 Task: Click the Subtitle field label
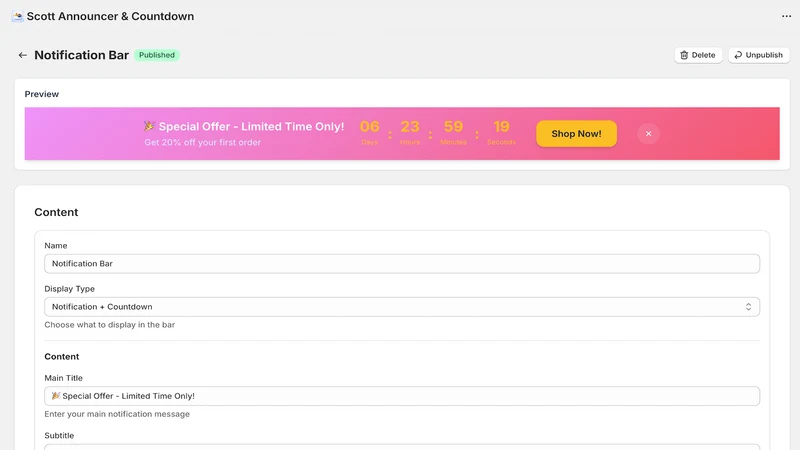click(59, 435)
